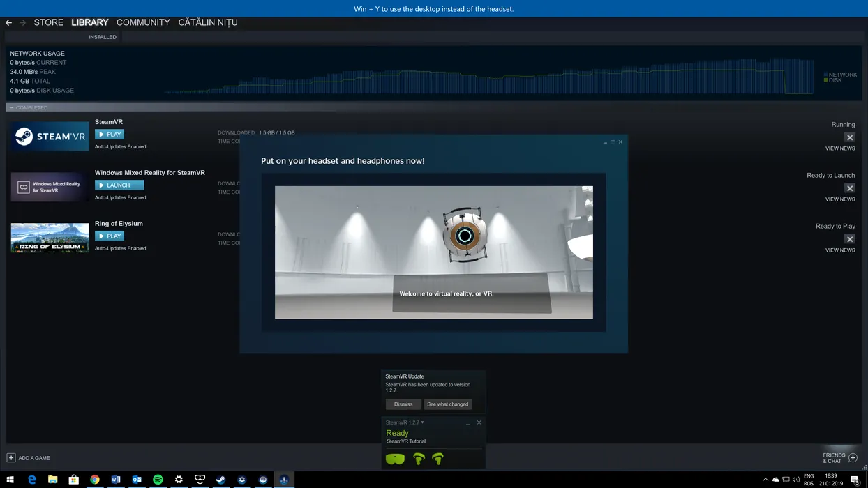Open Microsoft Word from the taskbar
Viewport: 868px width, 488px height.
click(116, 480)
